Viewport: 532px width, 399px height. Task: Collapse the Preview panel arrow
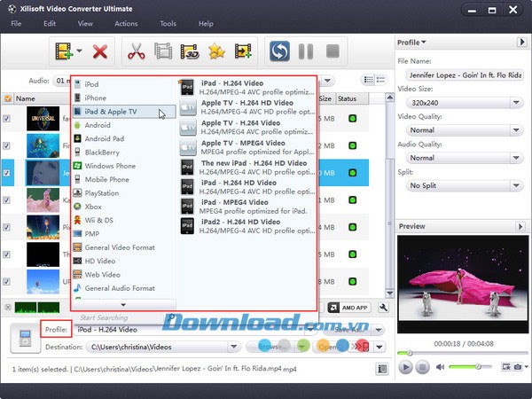coord(520,226)
